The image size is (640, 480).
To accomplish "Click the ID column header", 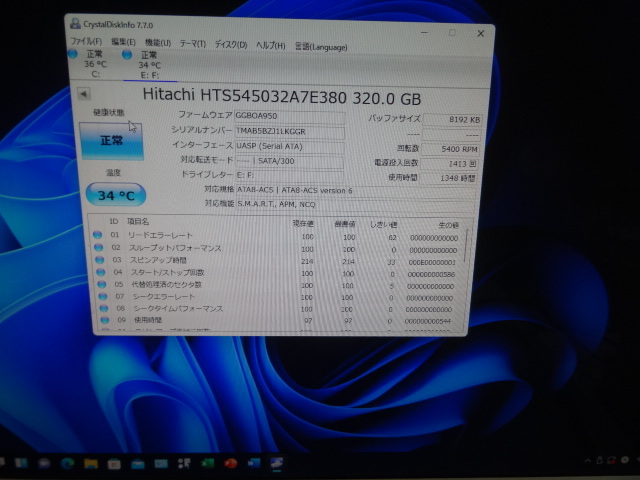I will point(113,221).
